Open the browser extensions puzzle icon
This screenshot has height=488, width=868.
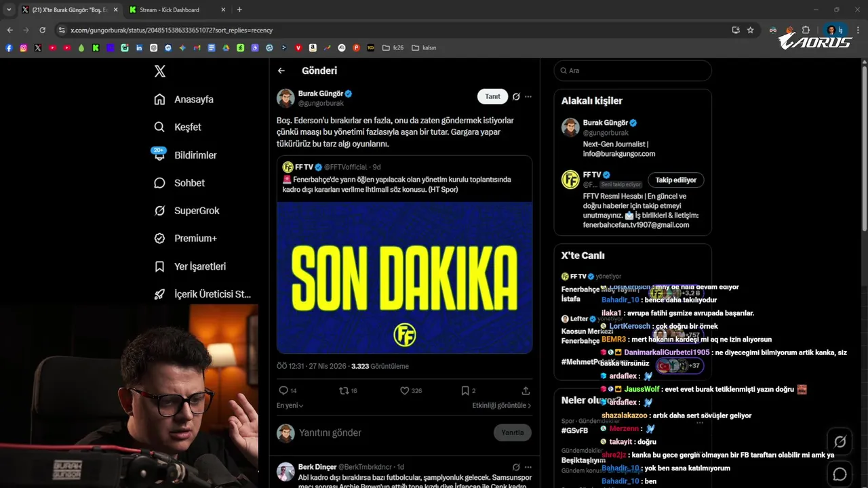click(806, 30)
